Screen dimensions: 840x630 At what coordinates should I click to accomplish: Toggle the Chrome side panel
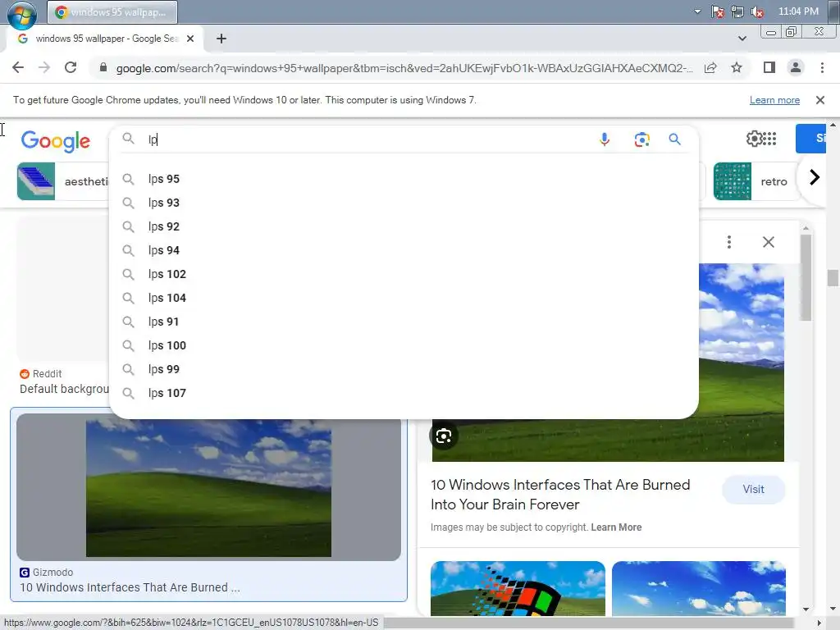pos(769,67)
